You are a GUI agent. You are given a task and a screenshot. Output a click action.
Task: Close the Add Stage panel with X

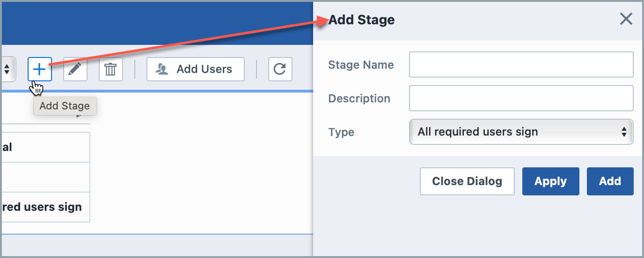click(626, 19)
